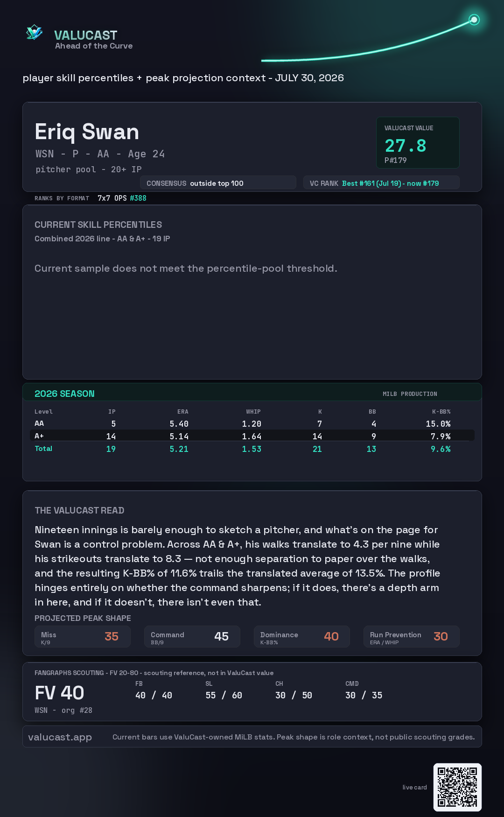Click the A+ WHIP value 1.64
504x817 pixels.
(x=252, y=437)
